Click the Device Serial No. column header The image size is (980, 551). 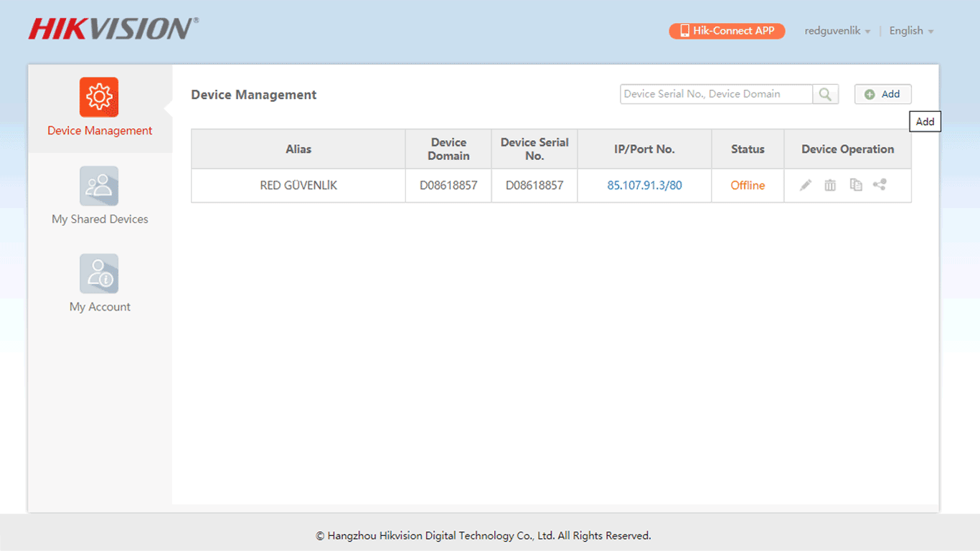point(534,149)
